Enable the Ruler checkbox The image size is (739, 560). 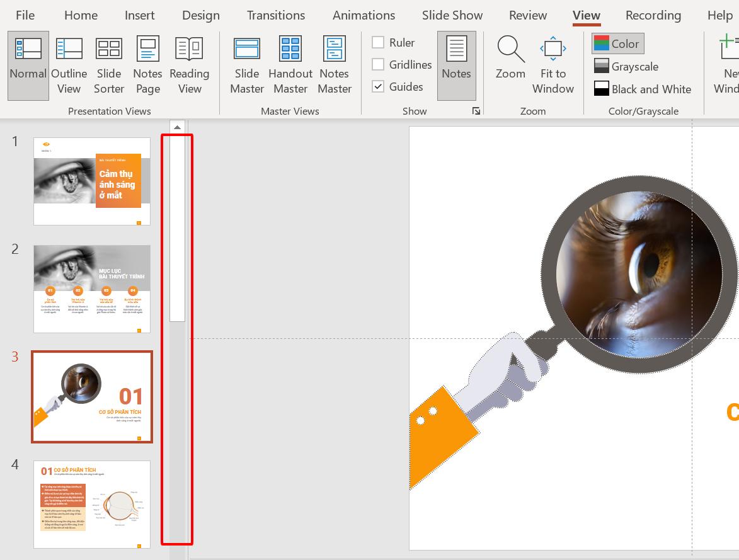pos(378,42)
